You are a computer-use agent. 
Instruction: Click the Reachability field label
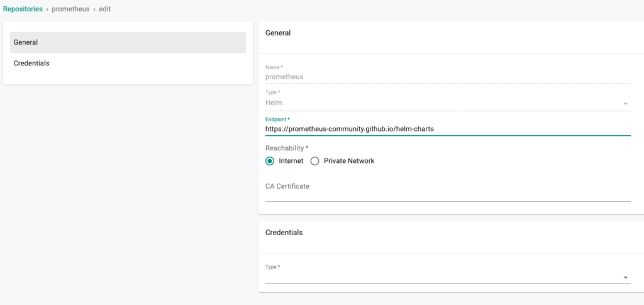tap(287, 148)
